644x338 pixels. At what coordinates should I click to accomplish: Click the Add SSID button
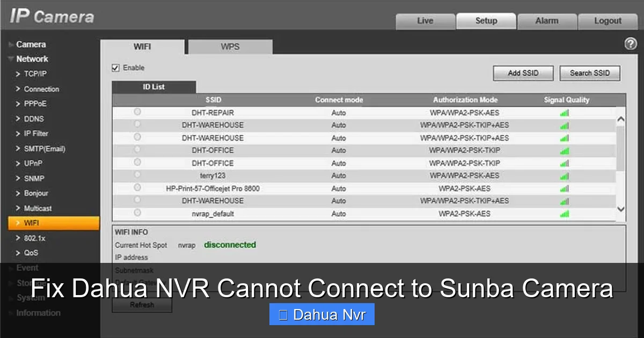[x=523, y=73]
